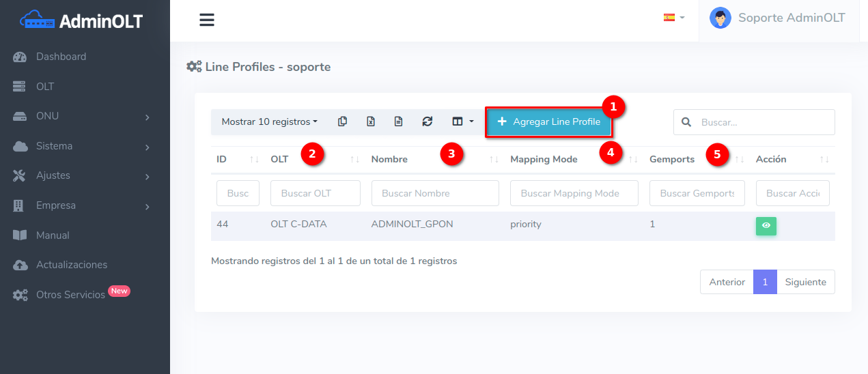
Task: Export table with the document file icon
Action: pyautogui.click(x=399, y=121)
